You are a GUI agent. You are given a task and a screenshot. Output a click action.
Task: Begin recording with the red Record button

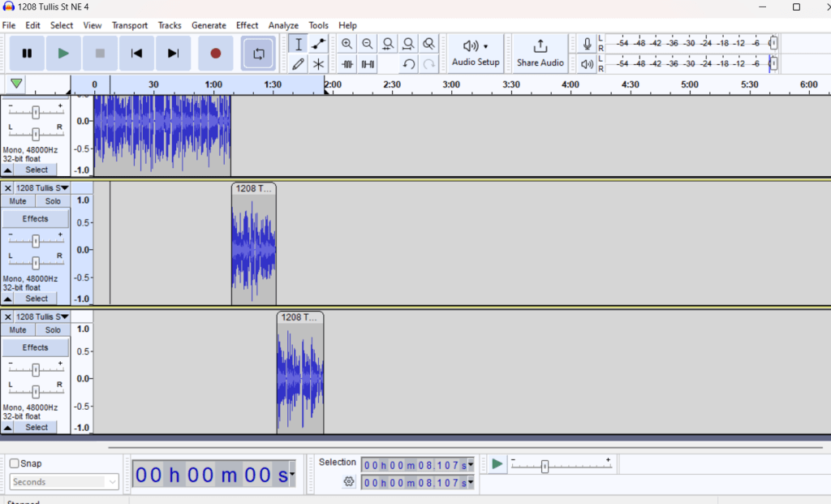215,53
